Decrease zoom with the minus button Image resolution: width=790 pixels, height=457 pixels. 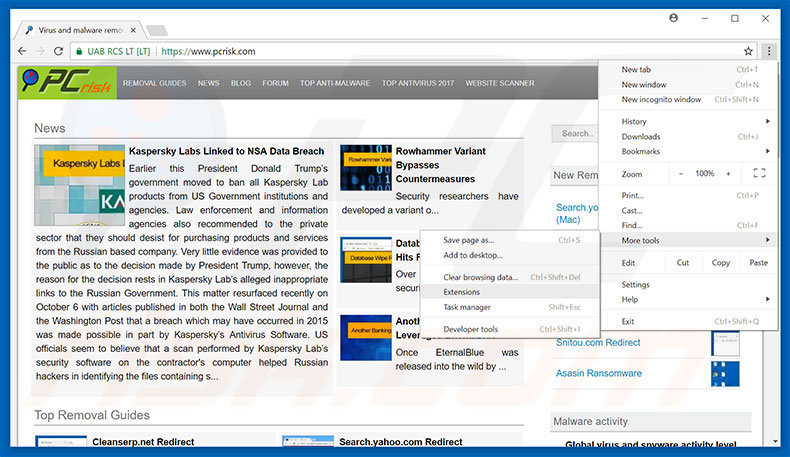681,174
